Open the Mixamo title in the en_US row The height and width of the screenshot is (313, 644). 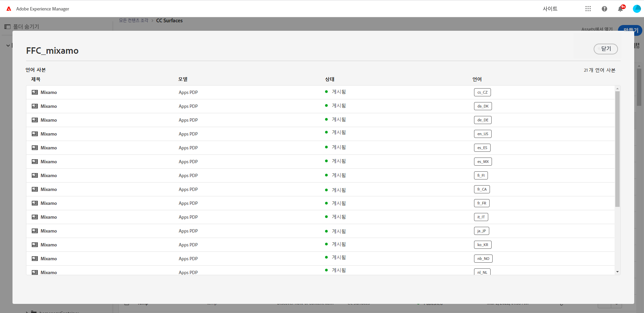pos(49,134)
